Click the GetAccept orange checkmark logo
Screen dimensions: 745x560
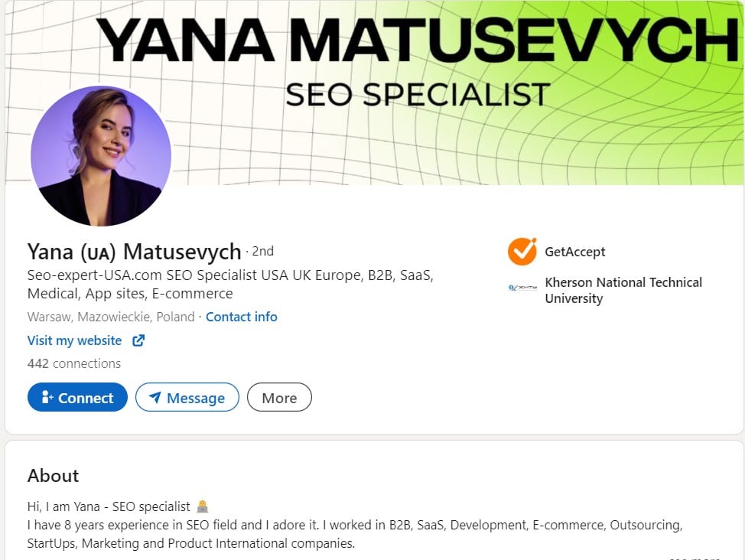(522, 252)
